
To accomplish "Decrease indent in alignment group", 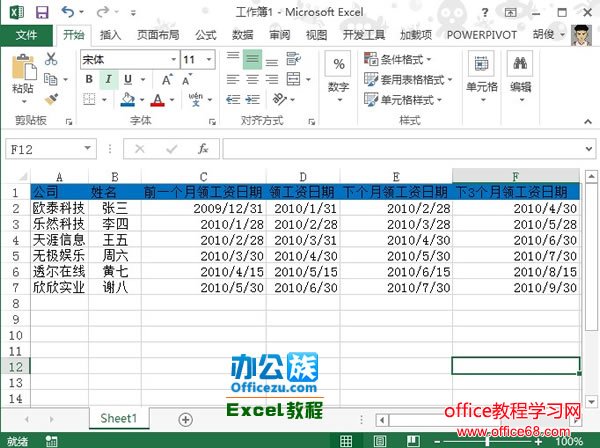I will tap(233, 99).
